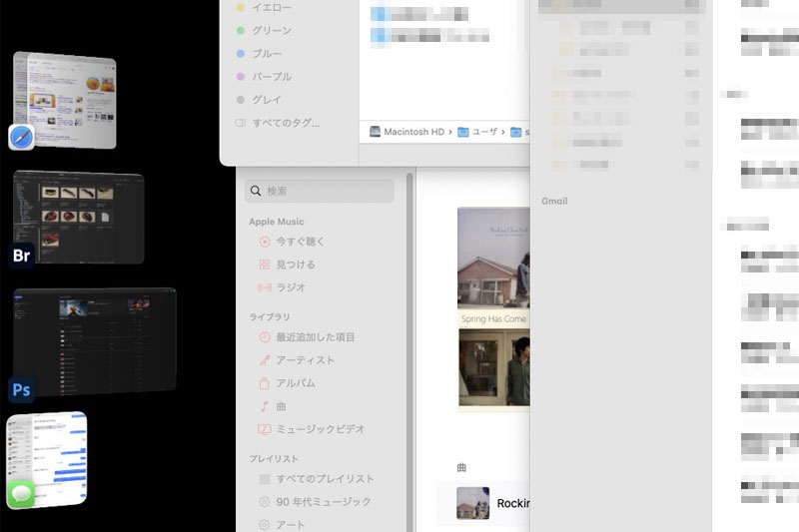Open アーティスト microphone icon
Screen dimensions: 799x532
265,360
